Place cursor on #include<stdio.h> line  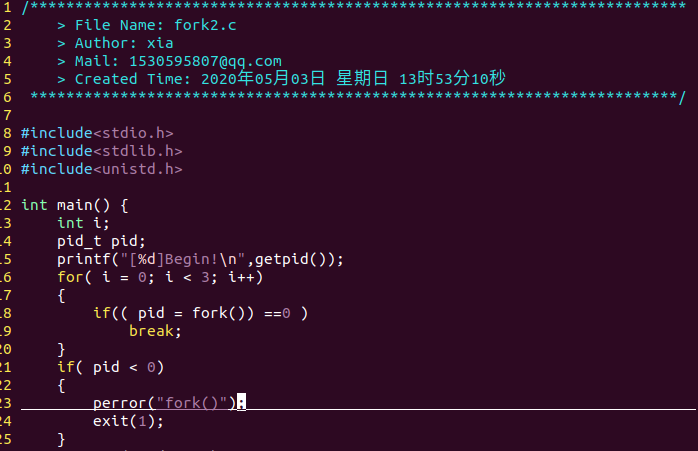click(x=96, y=132)
